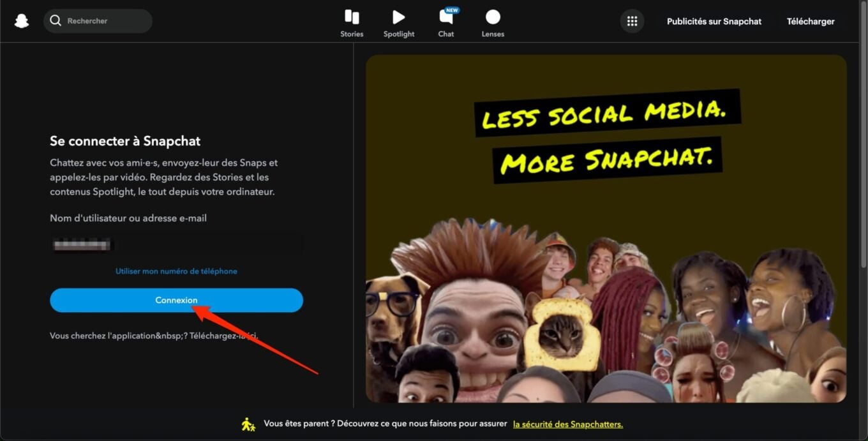Screen dimensions: 868x441
Task: Focus the username or e-mail field
Action: pyautogui.click(x=176, y=244)
